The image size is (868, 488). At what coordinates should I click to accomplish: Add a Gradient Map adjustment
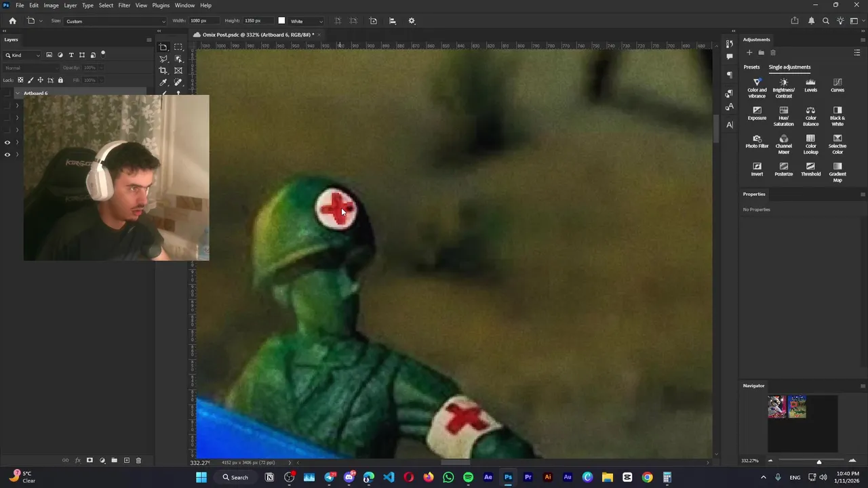[x=837, y=171]
